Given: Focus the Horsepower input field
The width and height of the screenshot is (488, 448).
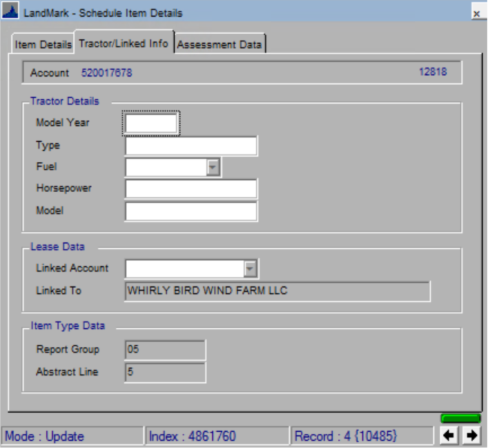Looking at the screenshot, I should pyautogui.click(x=191, y=188).
